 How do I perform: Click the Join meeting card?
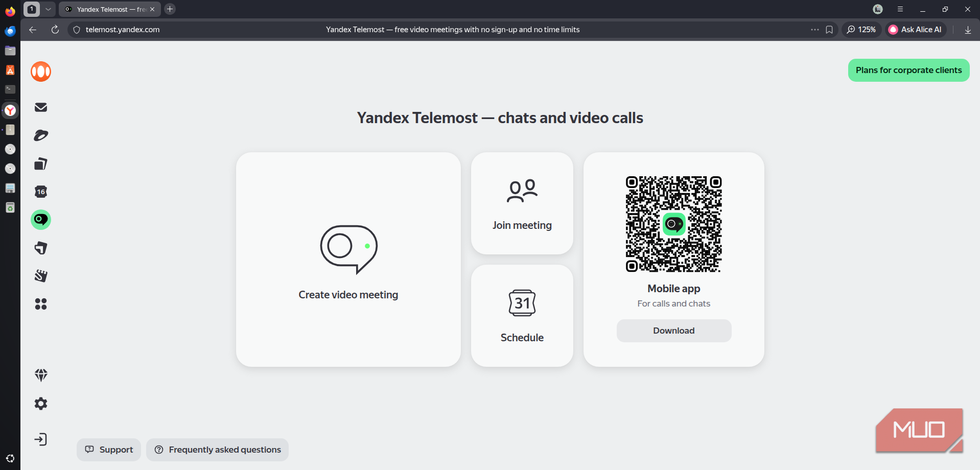click(x=522, y=203)
